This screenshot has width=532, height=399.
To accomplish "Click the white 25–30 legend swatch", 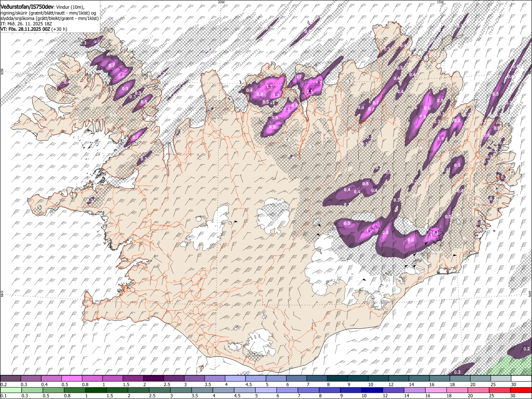I will pos(500,379).
